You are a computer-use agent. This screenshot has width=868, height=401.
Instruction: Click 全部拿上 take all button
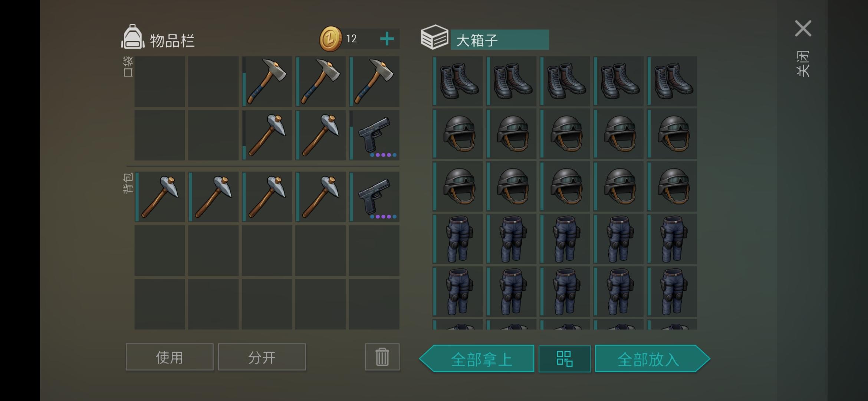click(x=477, y=359)
